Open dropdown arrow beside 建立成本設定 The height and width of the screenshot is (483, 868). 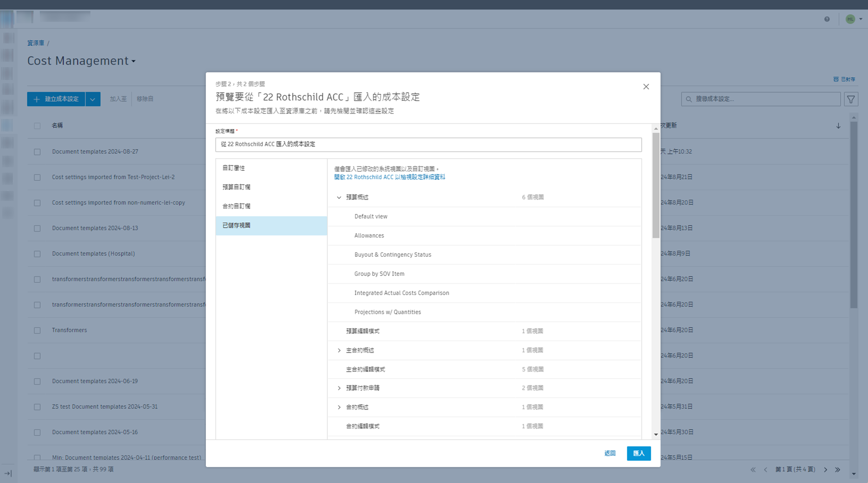pos(93,99)
